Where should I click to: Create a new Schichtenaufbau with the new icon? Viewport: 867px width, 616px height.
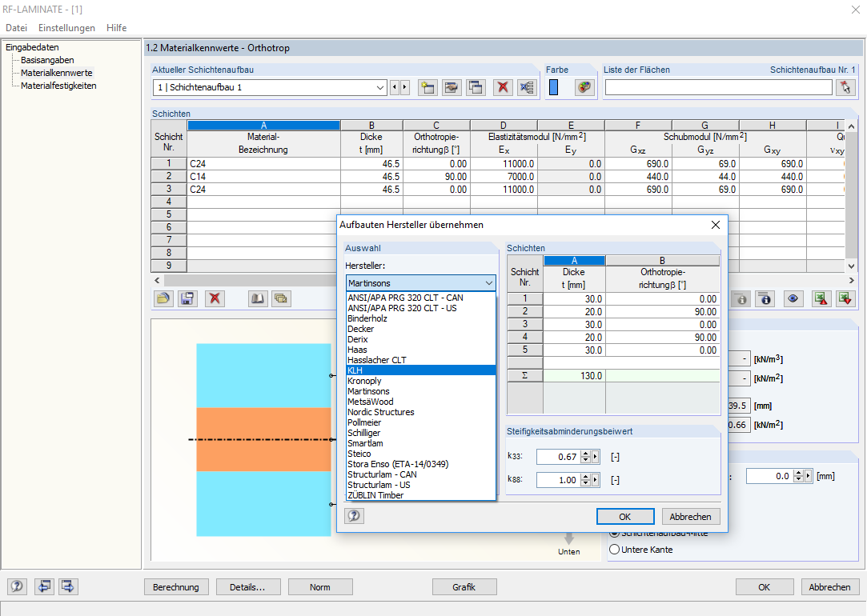tap(427, 86)
